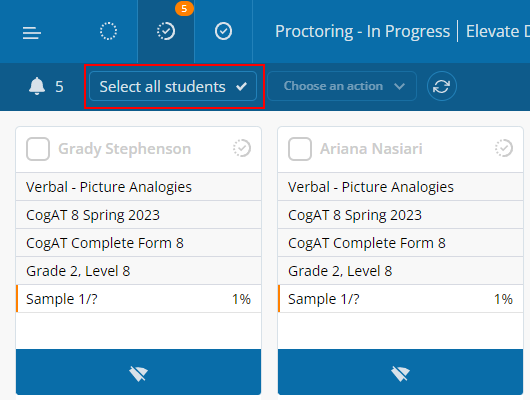Switch to the completed checkmark tab
The image size is (530, 400).
[223, 31]
